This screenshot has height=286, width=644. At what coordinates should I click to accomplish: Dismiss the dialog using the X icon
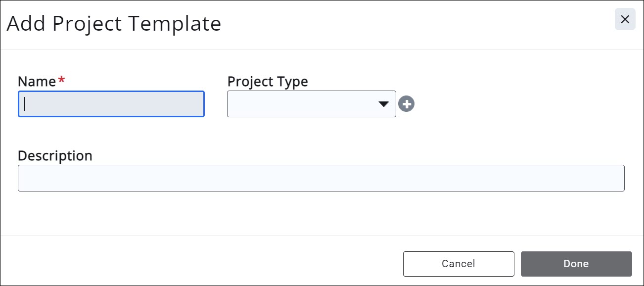pos(625,20)
